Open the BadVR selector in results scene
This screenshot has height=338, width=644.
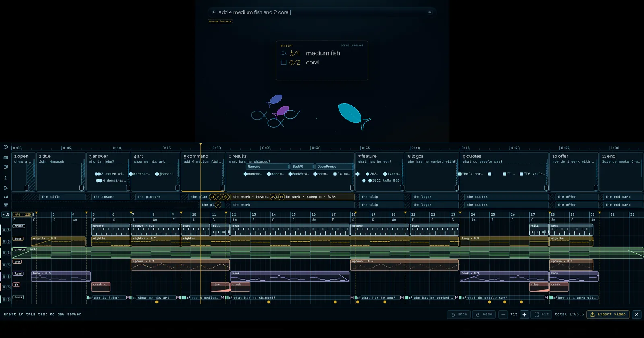303,167
